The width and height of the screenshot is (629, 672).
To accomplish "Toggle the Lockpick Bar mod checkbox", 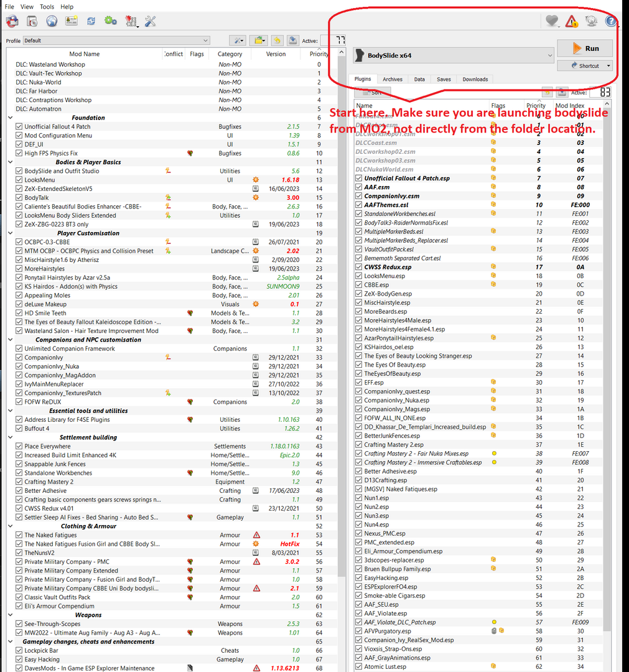I will (x=19, y=650).
